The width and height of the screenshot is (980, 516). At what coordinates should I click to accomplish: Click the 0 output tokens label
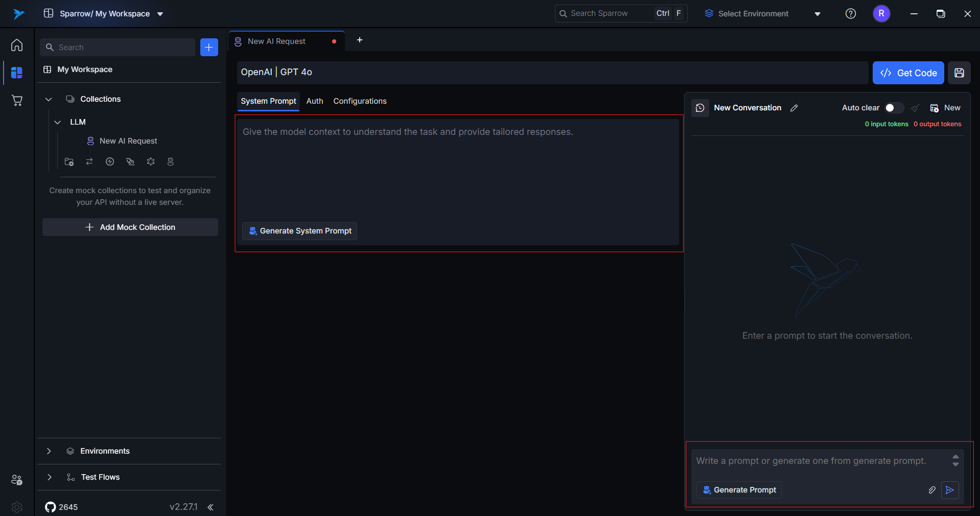[937, 124]
